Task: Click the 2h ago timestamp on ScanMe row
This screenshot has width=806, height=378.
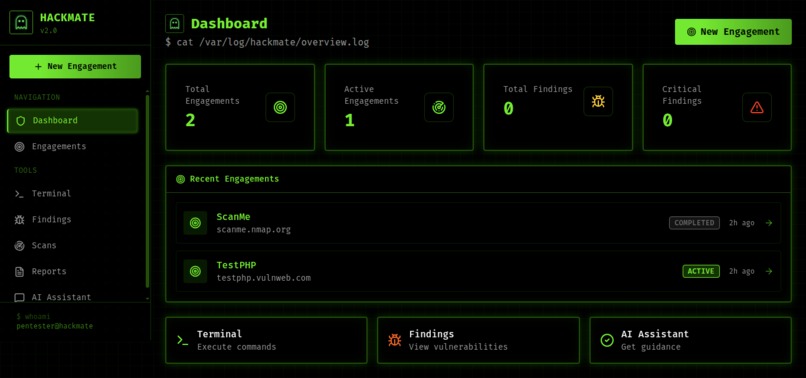Action: click(741, 223)
